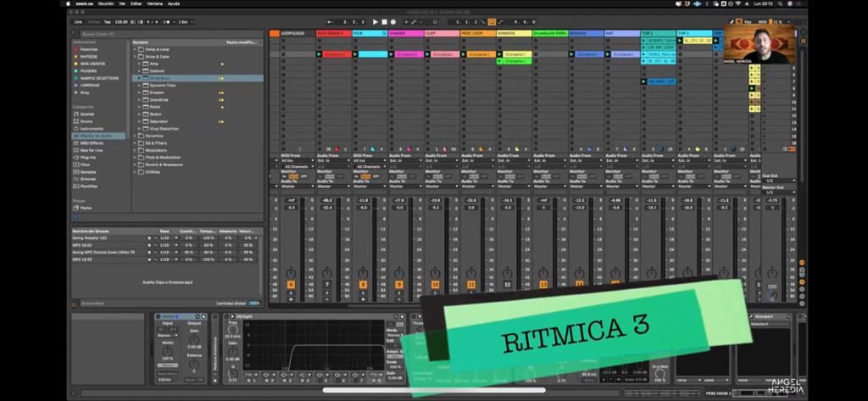Click the Key mapping button
Viewport: 868px width, 401px height.
pyautogui.click(x=748, y=22)
